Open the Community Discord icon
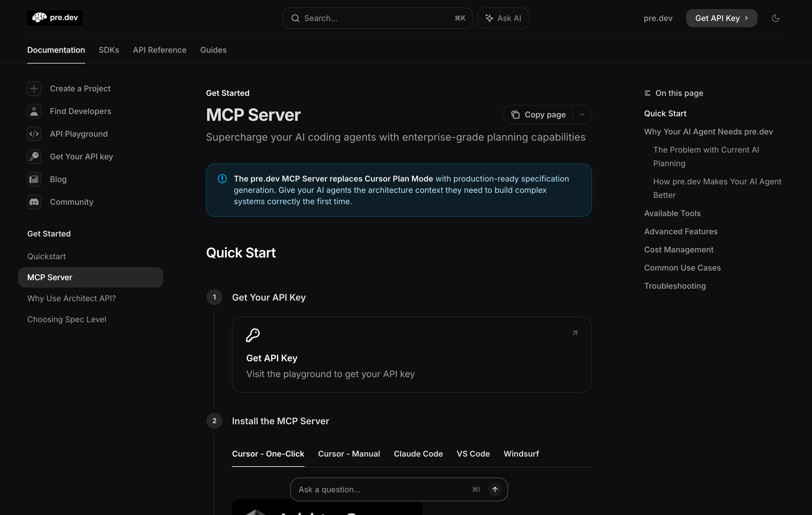This screenshot has width=812, height=515. click(34, 202)
